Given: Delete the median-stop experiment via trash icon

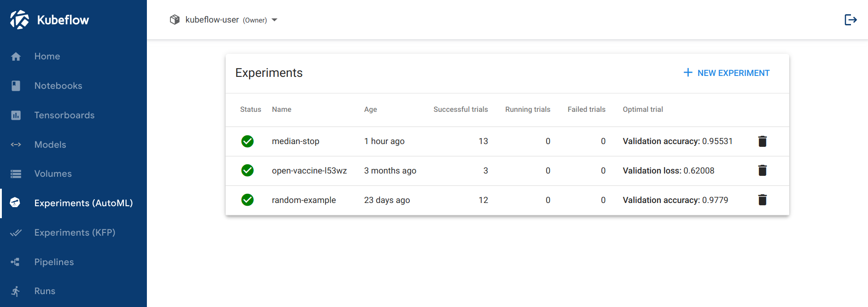Looking at the screenshot, I should tap(762, 141).
